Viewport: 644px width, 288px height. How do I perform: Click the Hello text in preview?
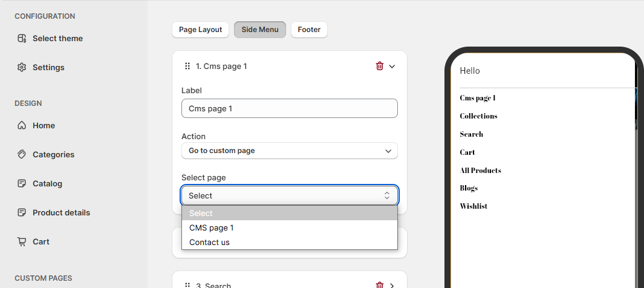(x=470, y=71)
